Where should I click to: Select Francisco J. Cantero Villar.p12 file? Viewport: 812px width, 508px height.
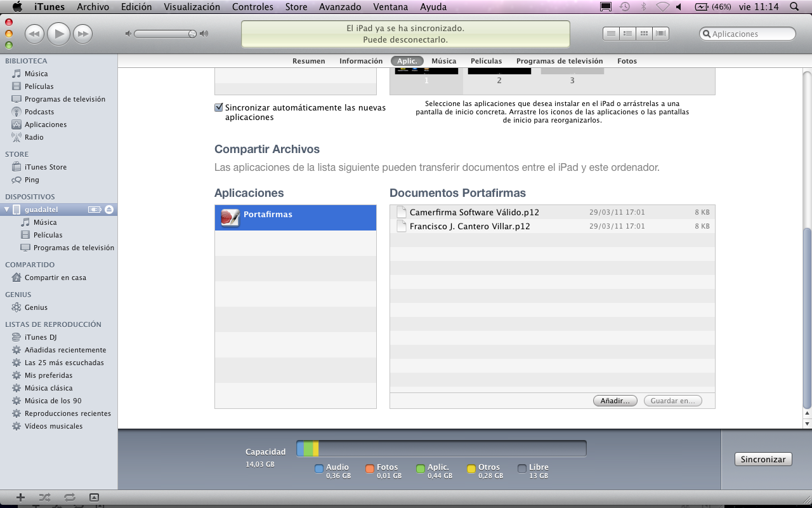click(x=553, y=226)
